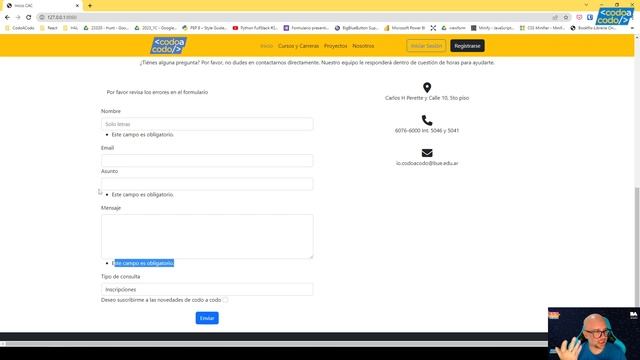Open the Minify JavaScript bookmark
This screenshot has width=640, height=360.
[x=492, y=28]
